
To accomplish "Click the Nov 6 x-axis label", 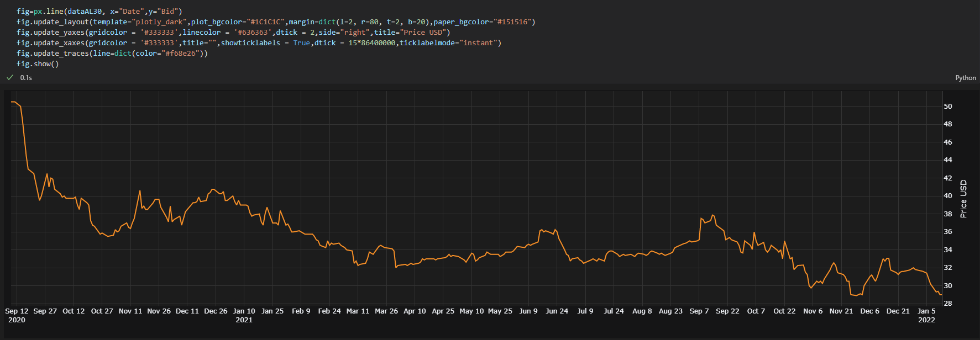I will coord(813,311).
